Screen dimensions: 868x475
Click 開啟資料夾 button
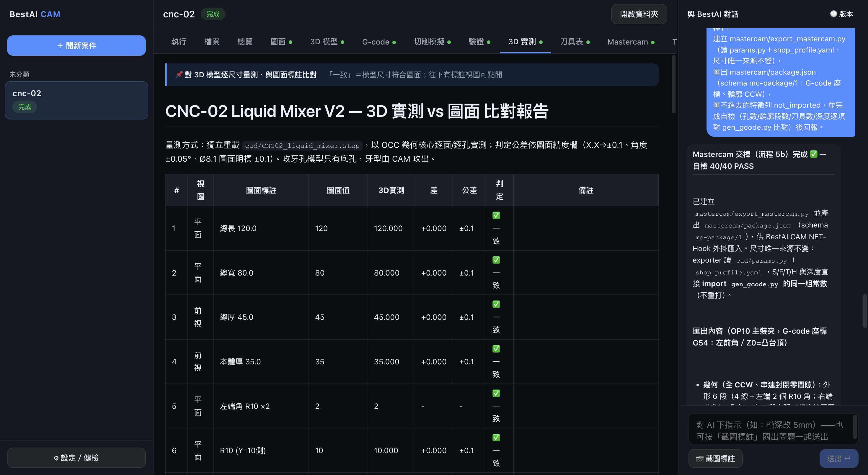pos(639,14)
